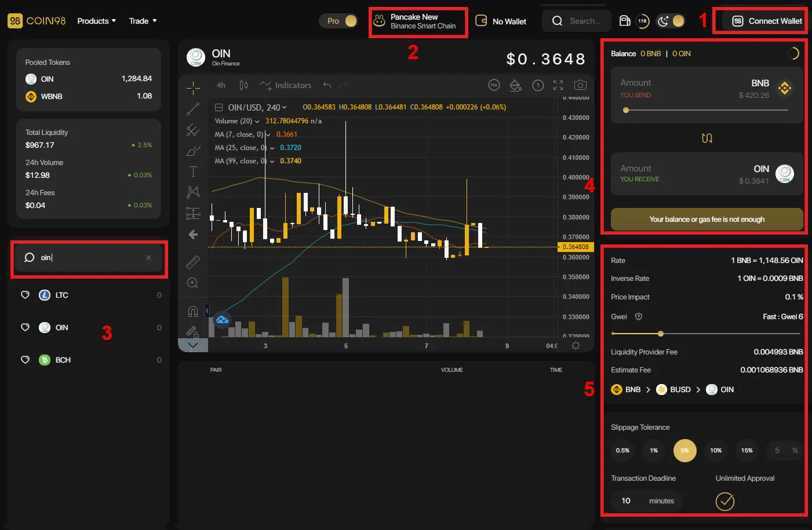The width and height of the screenshot is (812, 530).
Task: Click the No Wallet button
Action: pos(501,21)
